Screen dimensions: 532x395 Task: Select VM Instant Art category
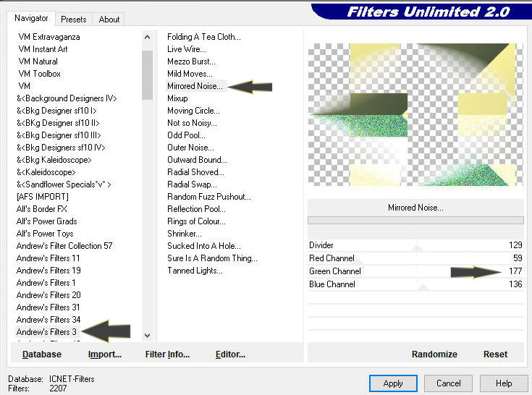coord(43,49)
